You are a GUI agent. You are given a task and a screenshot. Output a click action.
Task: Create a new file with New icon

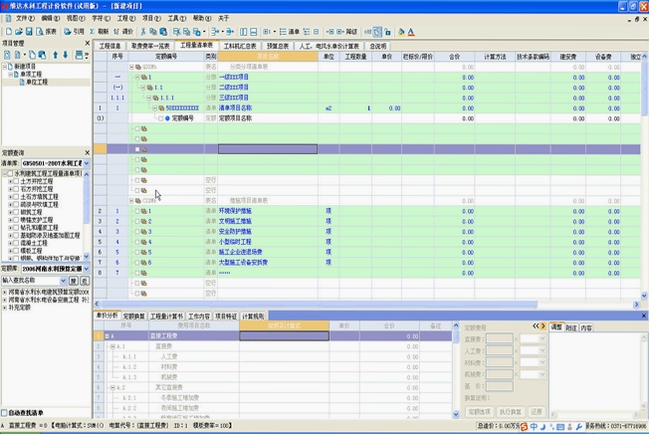(x=9, y=31)
